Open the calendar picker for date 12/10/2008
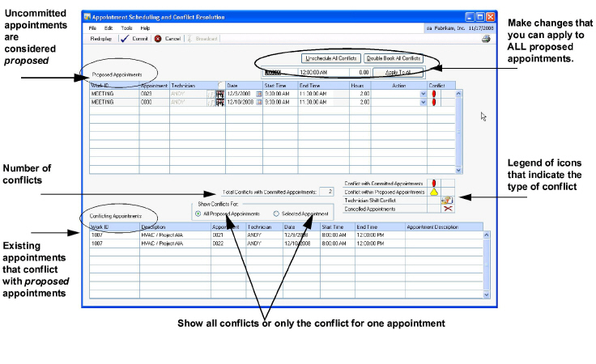 point(259,103)
